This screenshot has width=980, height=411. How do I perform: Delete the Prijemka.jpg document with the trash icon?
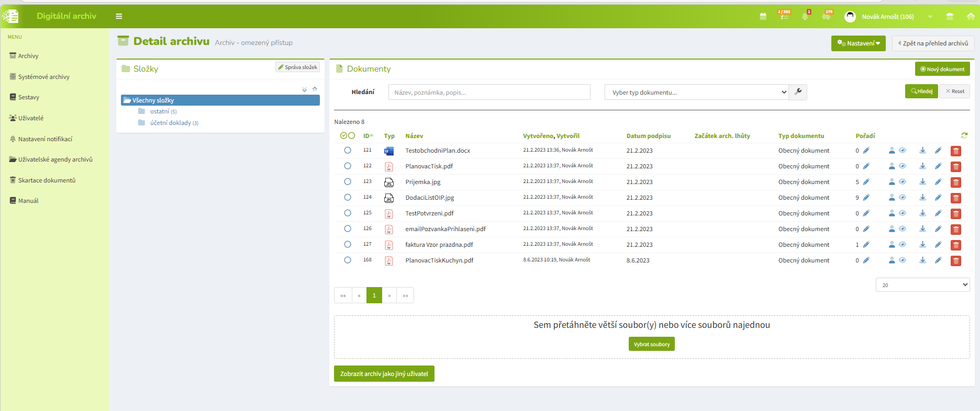coord(955,182)
